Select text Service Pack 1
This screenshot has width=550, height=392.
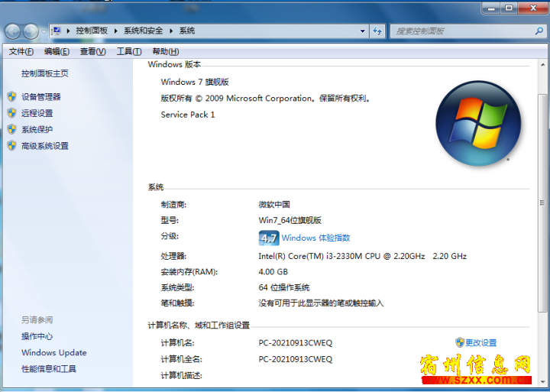tap(188, 115)
